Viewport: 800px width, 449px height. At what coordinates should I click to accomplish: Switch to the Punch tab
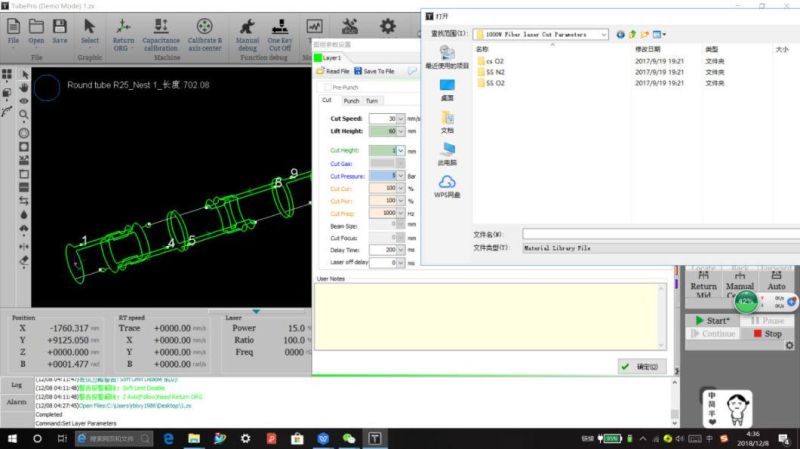point(351,101)
